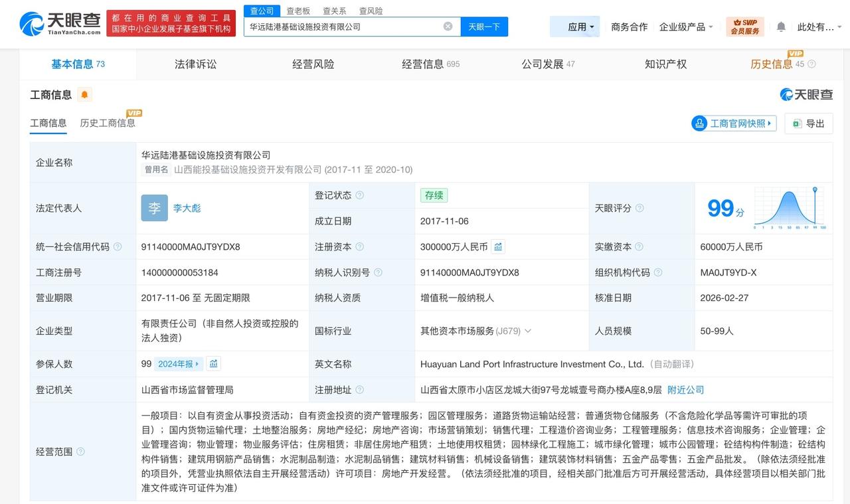This screenshot has height=504, width=850.
Task: Click the orange alert bell beside 工商信息
Action: pyautogui.click(x=84, y=95)
